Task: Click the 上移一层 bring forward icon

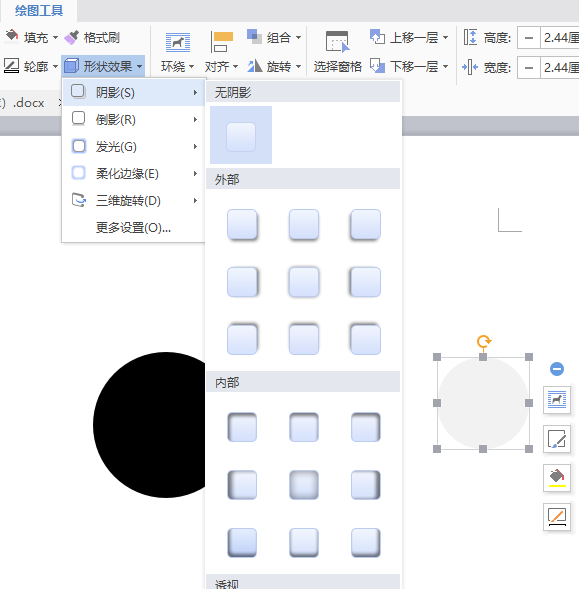Action: click(x=377, y=37)
